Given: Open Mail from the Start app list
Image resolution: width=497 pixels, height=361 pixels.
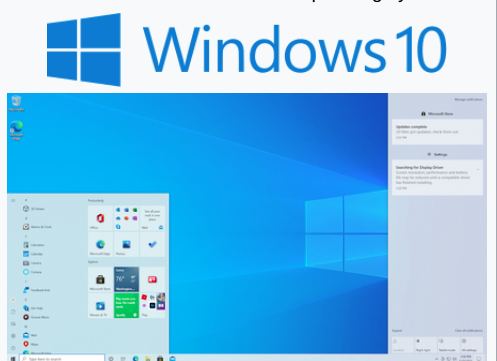Looking at the screenshot, I should click(x=30, y=335).
